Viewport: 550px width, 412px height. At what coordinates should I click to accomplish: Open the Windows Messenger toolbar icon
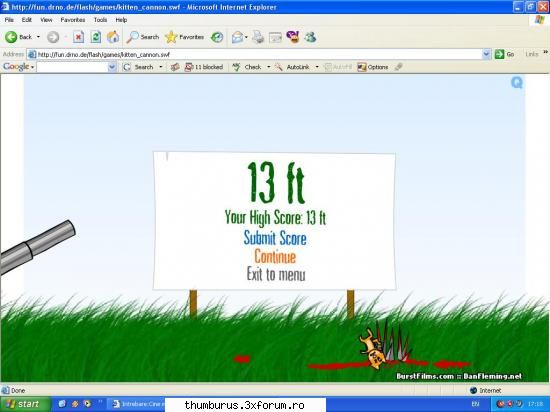click(x=310, y=37)
